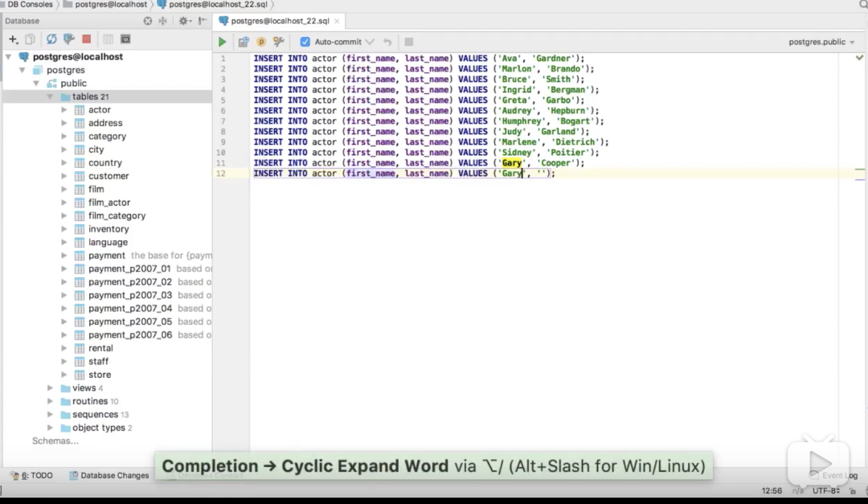Click the postgres@localhost_22.sql breadcrumb

pos(212,5)
